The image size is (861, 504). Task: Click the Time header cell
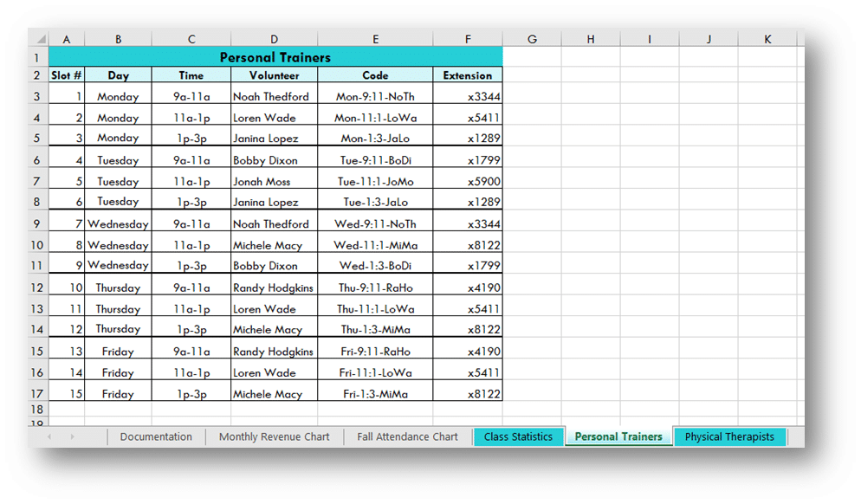(191, 75)
